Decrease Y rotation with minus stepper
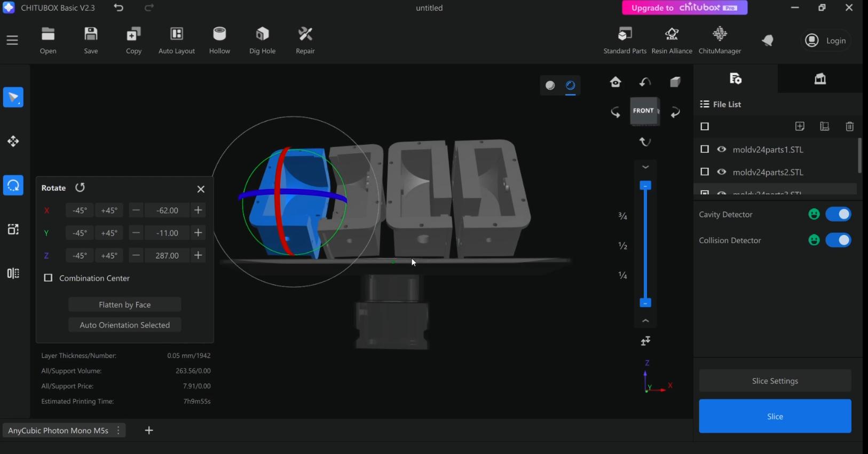 (x=137, y=233)
